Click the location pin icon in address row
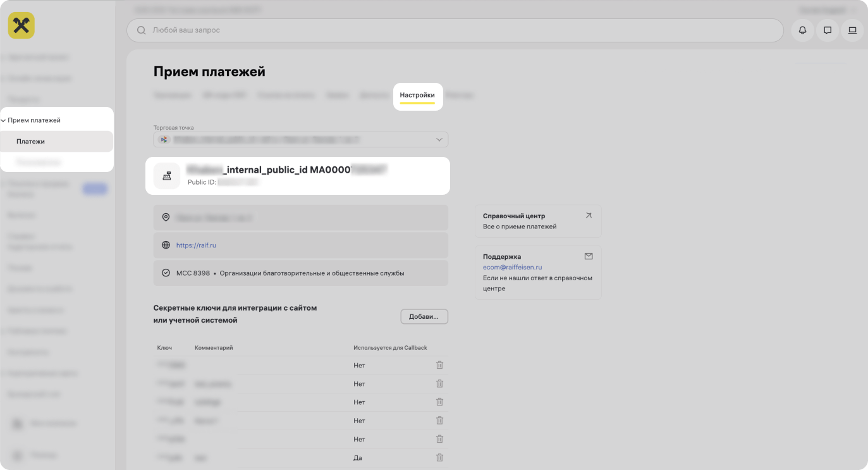The image size is (868, 470). tap(166, 218)
